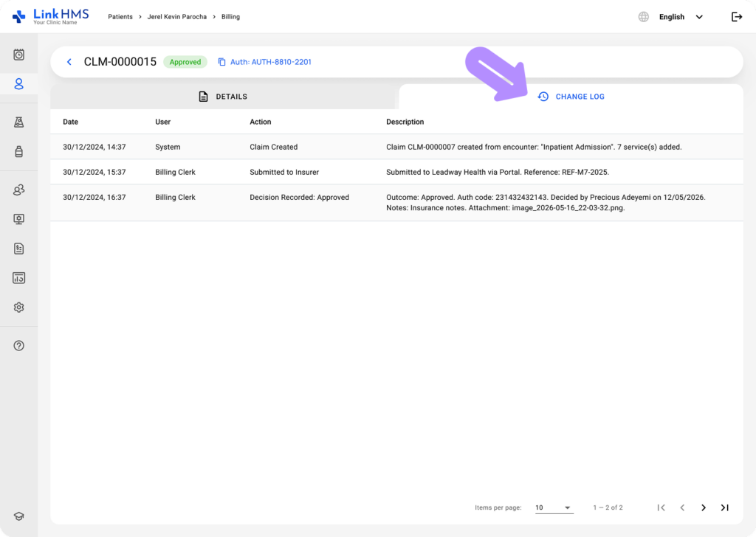756x537 pixels.
Task: Open the English language dropdown
Action: (681, 17)
